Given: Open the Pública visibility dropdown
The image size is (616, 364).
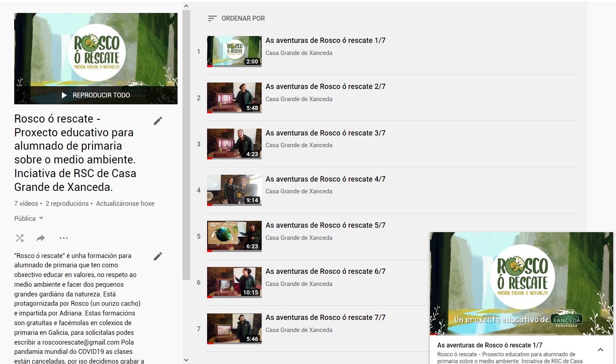Looking at the screenshot, I should pyautogui.click(x=29, y=218).
